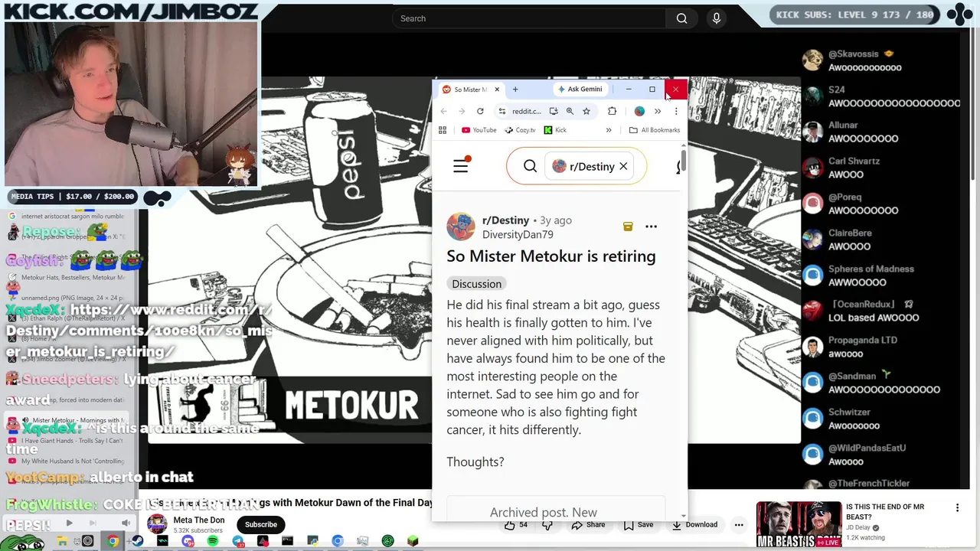Open more actions ellipsis under the video
The width and height of the screenshot is (980, 551).
pyautogui.click(x=739, y=524)
